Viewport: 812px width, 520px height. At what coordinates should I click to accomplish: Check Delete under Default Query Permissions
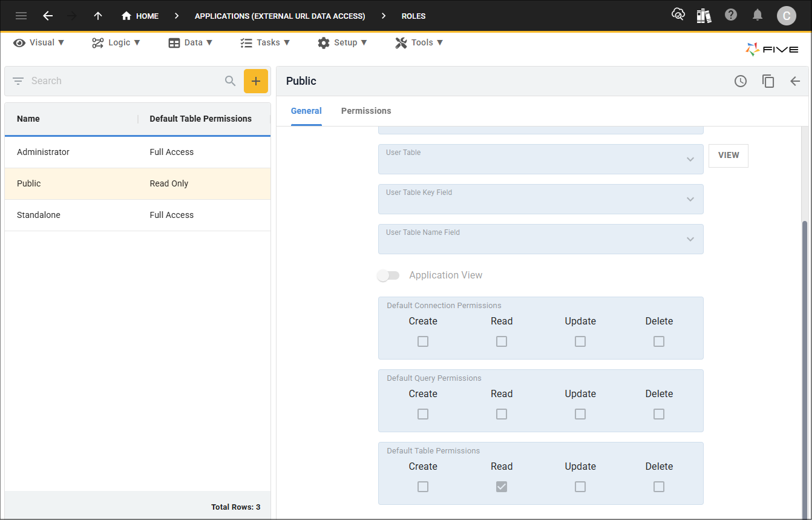[659, 414]
